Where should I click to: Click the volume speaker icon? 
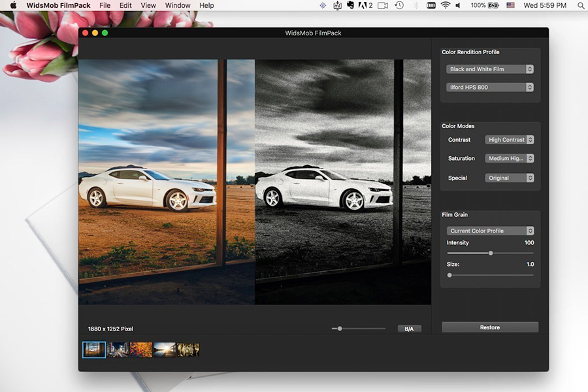(458, 5)
